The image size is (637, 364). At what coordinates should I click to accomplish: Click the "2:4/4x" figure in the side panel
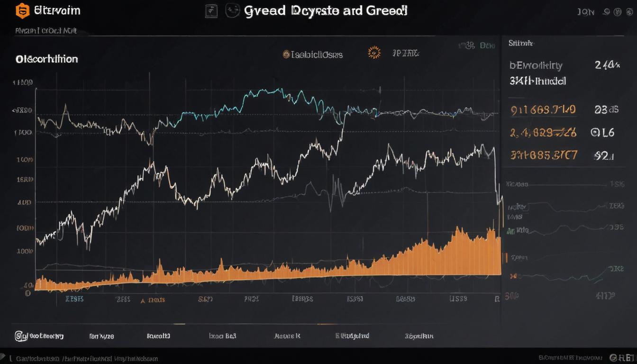[607, 65]
